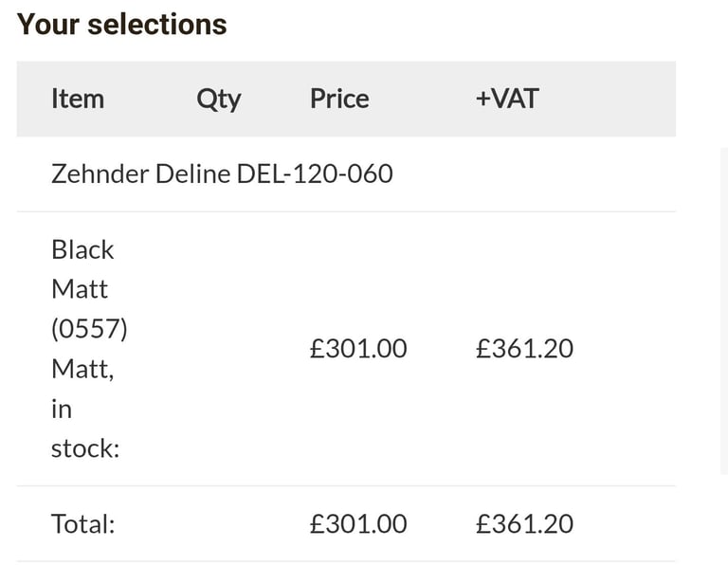728x565 pixels.
Task: Click the "Matt," finish text below the code
Action: pos(82,370)
